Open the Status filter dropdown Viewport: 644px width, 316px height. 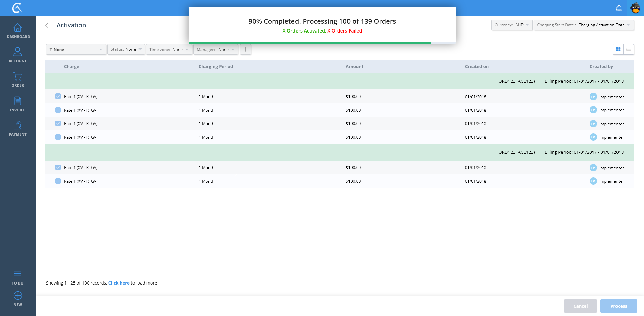pos(126,49)
